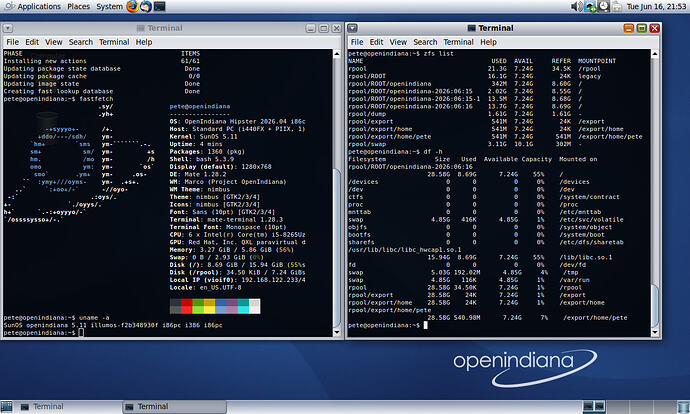This screenshot has width=690, height=414.
Task: Launch Firefox from the top panel
Action: click(132, 6)
